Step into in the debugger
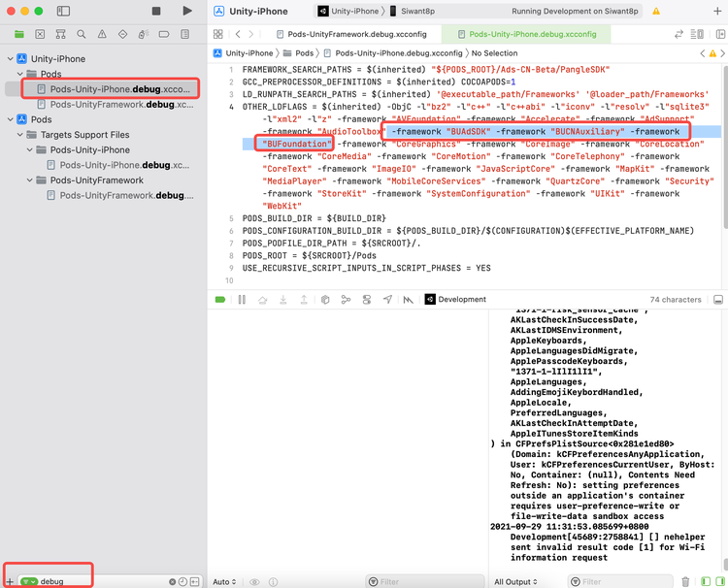Image resolution: width=728 pixels, height=588 pixels. (282, 300)
